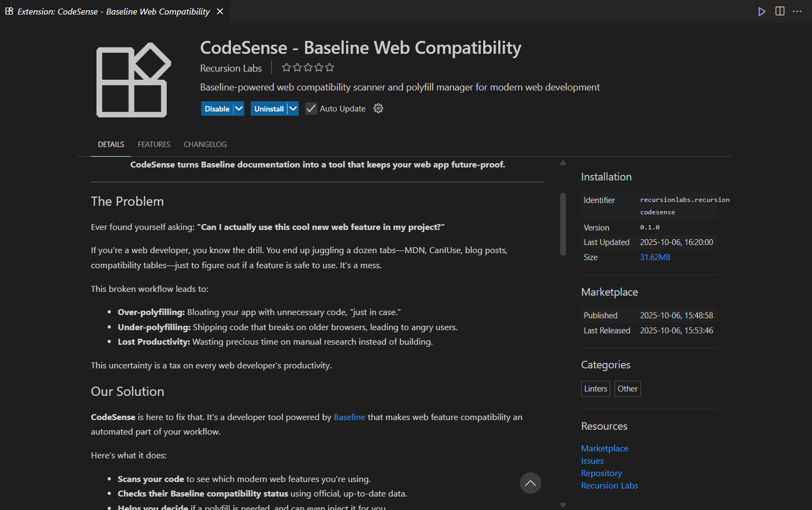Click the scroll-to-top circular arrow button
This screenshot has height=510, width=812.
click(530, 483)
